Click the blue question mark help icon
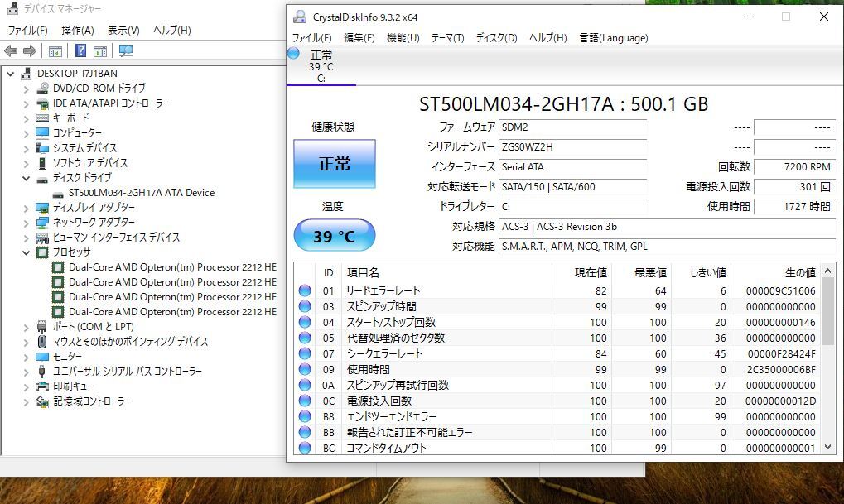 80,51
